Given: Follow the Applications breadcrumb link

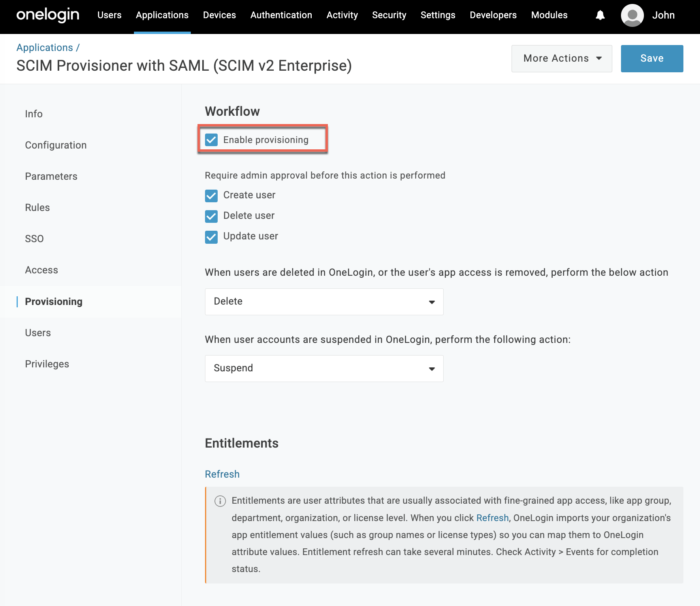Looking at the screenshot, I should coord(45,47).
